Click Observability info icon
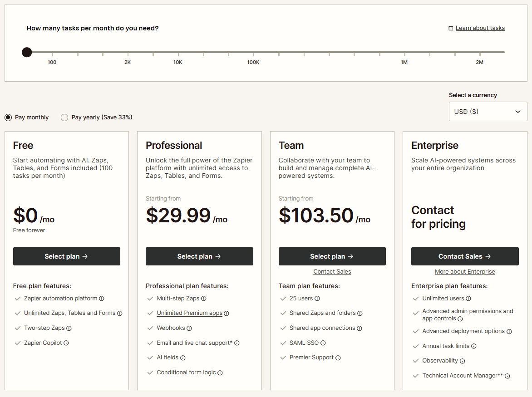 [x=463, y=361]
